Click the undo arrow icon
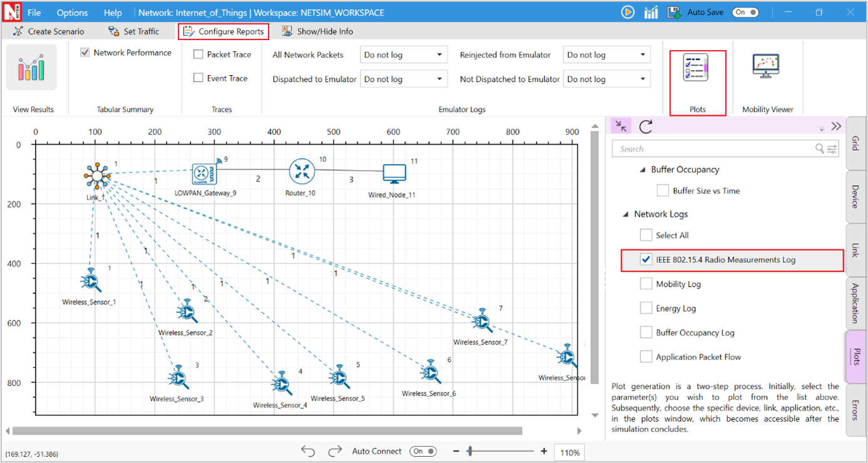Image resolution: width=868 pixels, height=463 pixels. tap(308, 451)
